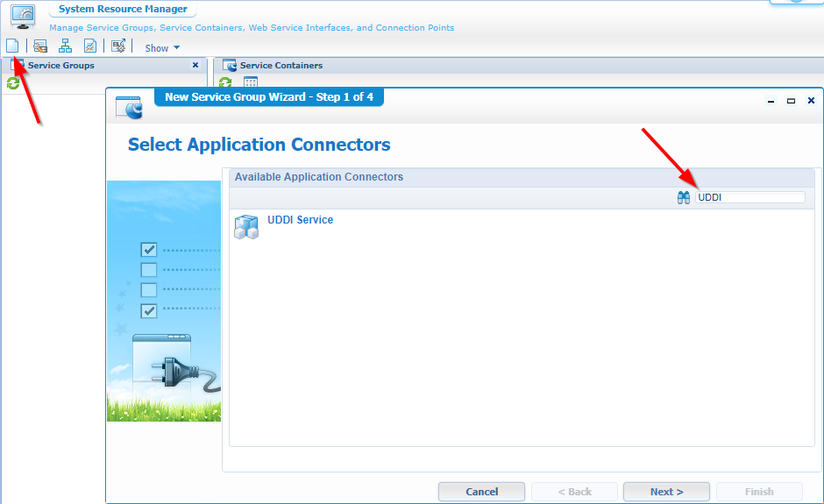Close the Service Groups panel
Image resolution: width=824 pixels, height=504 pixels.
point(195,65)
